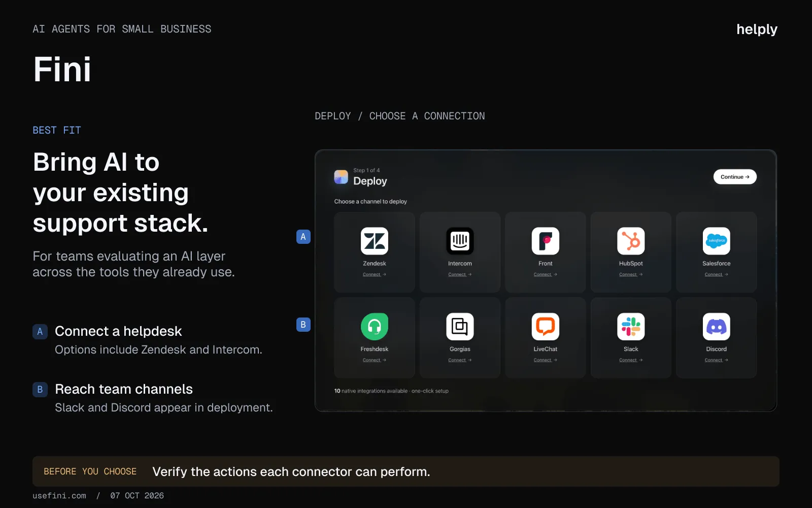Screen dimensions: 812x508
Task: Follow the Connect link under Front
Action: (x=546, y=274)
